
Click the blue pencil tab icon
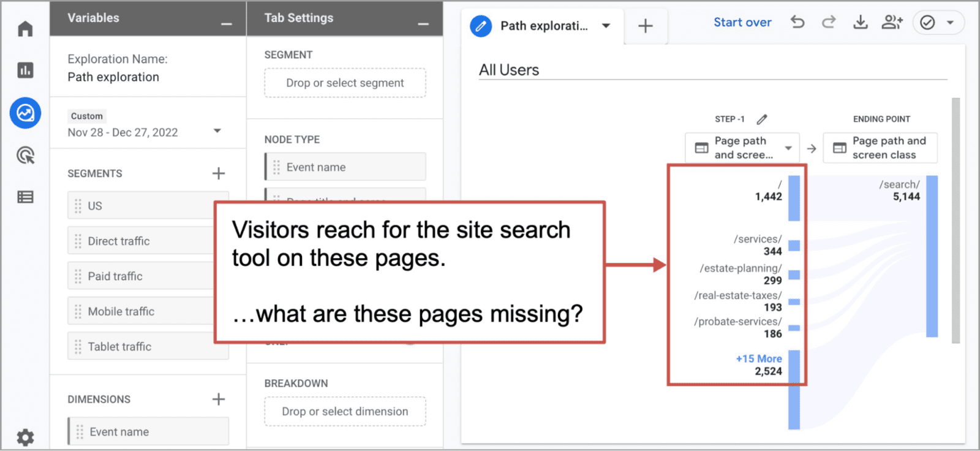(x=481, y=26)
